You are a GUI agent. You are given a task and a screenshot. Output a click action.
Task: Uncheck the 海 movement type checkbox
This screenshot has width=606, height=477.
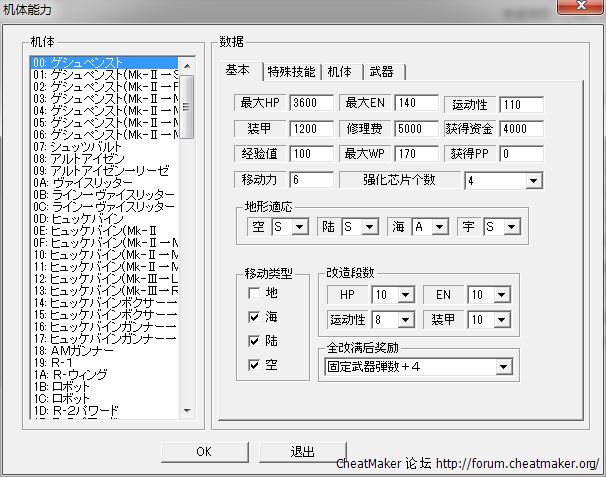tap(257, 317)
